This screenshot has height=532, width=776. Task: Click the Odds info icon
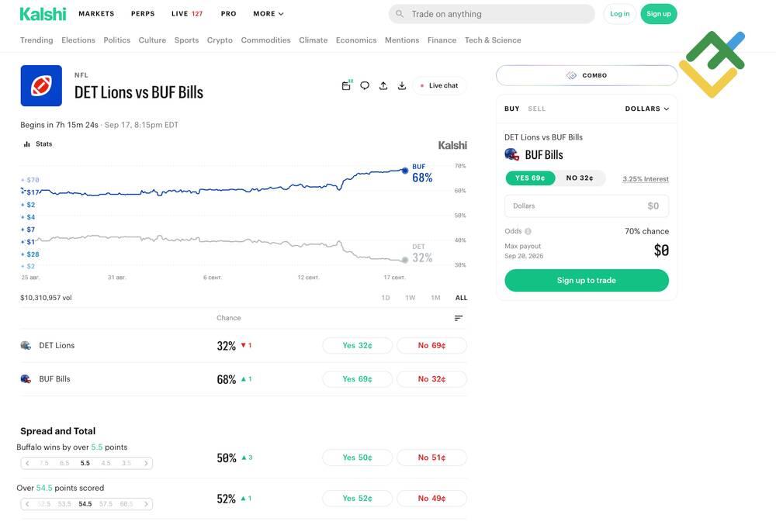528,231
